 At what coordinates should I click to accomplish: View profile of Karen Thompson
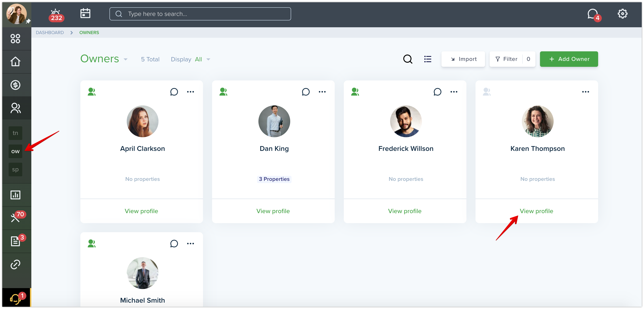pos(537,211)
